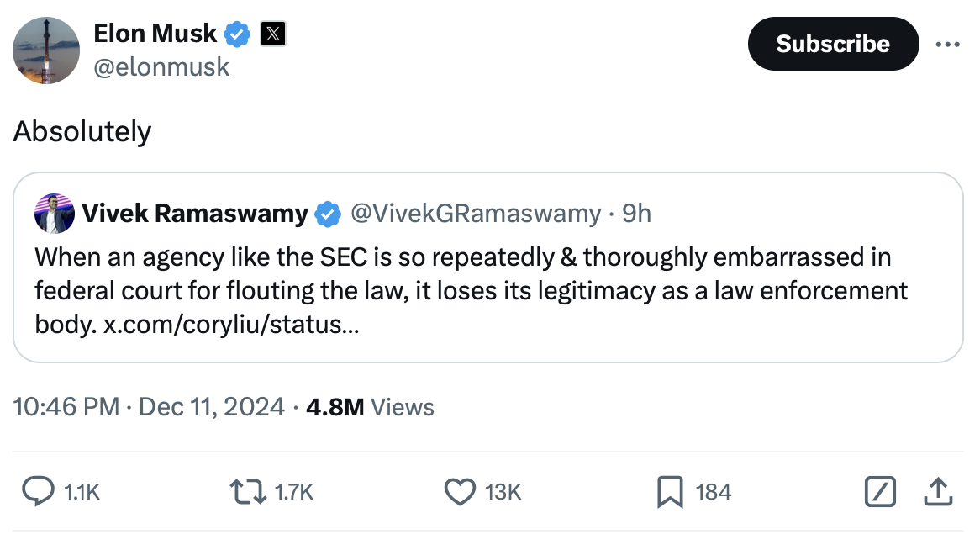
Task: Click the 10:46 PM Dec 11, 2024 timestamp
Action: [149, 407]
